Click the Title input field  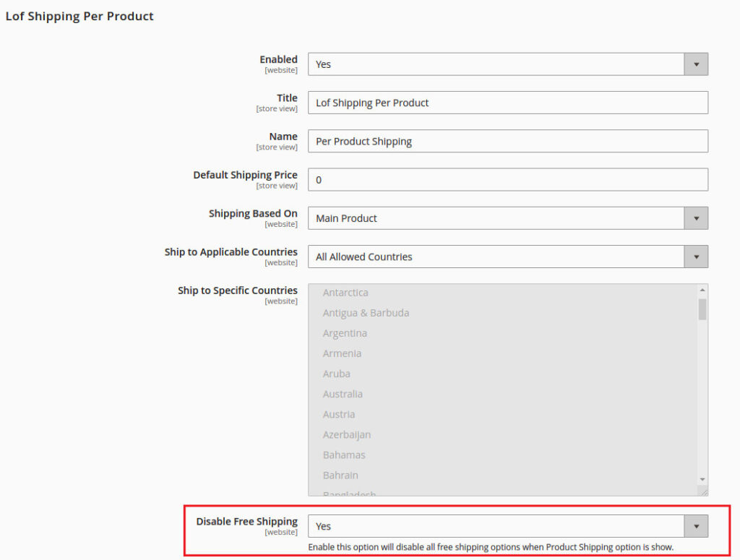point(507,103)
